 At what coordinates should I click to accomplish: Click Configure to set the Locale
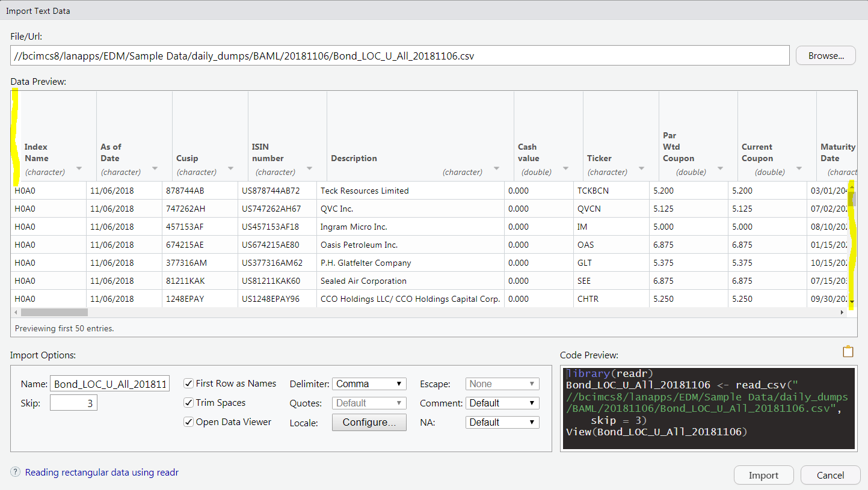(369, 422)
